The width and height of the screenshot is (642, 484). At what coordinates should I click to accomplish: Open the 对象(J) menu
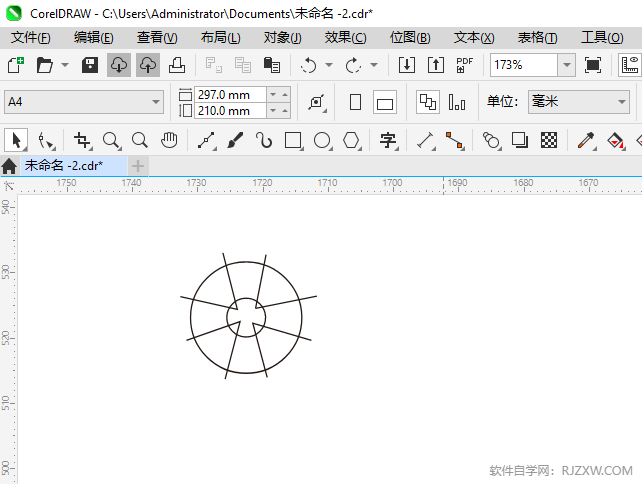pyautogui.click(x=283, y=38)
